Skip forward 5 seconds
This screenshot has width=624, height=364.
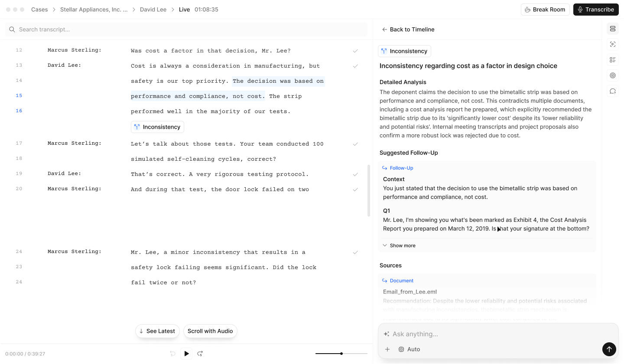coord(200,354)
